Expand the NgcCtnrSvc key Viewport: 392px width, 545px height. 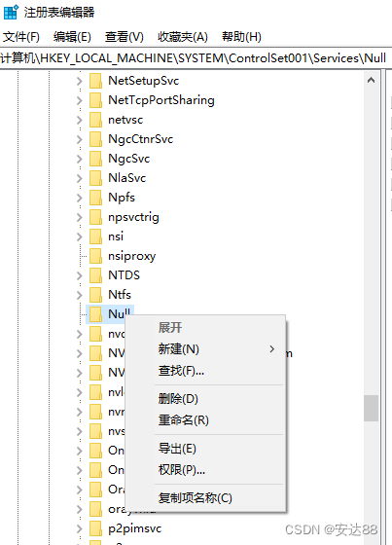pos(80,139)
